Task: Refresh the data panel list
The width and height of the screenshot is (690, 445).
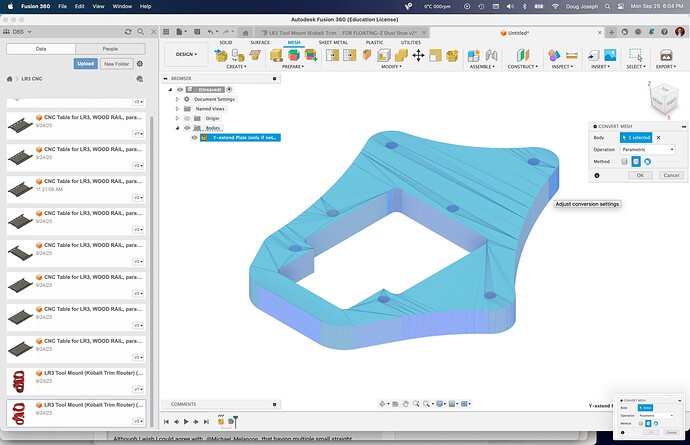Action: point(128,32)
